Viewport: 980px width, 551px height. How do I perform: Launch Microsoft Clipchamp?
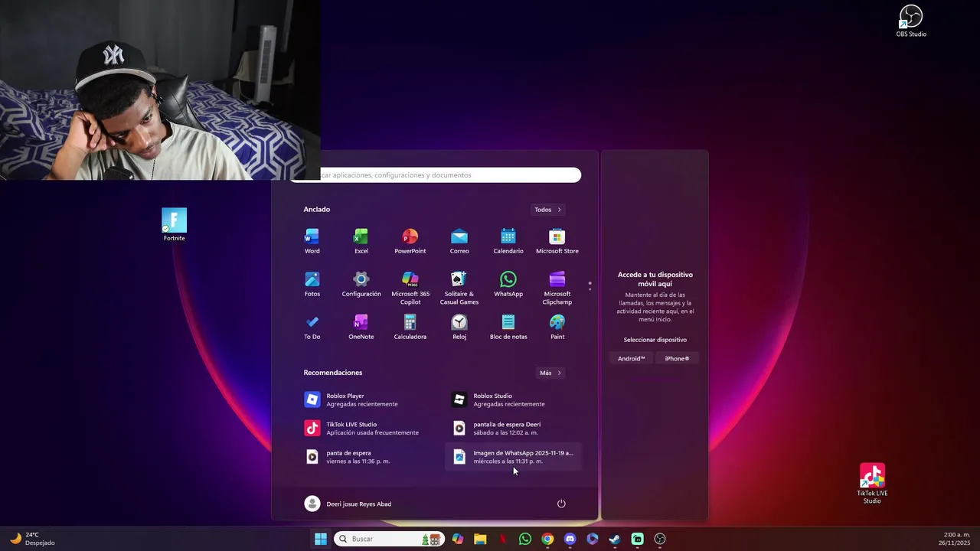[x=557, y=288]
